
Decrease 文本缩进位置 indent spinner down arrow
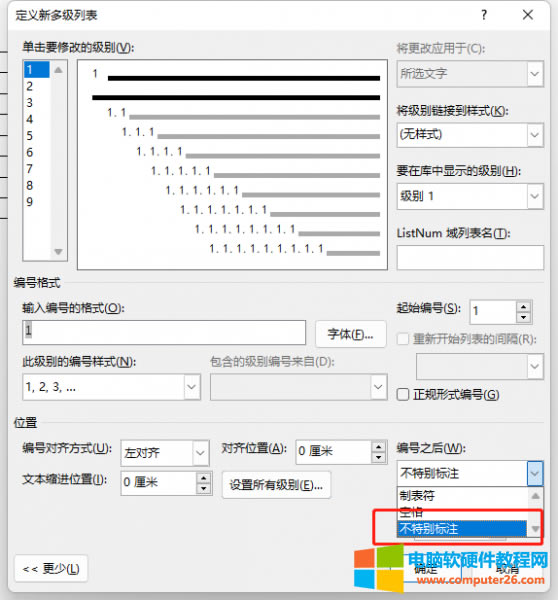(203, 489)
